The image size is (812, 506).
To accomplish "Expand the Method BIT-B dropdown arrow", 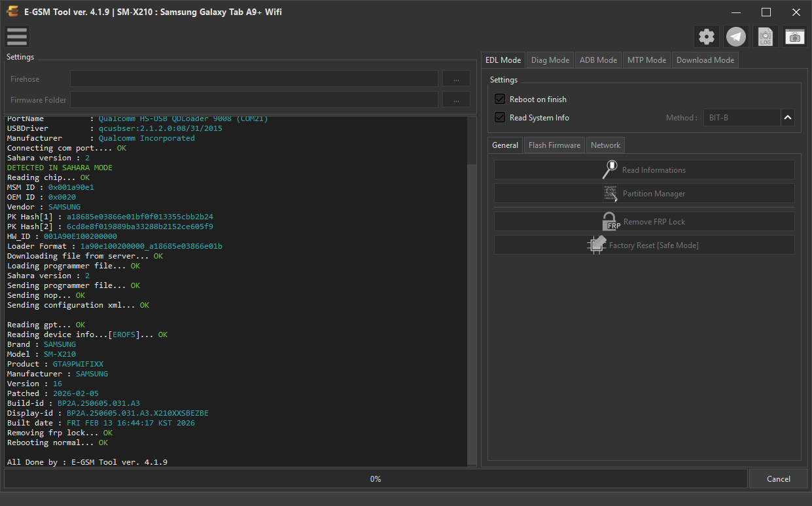I will click(x=788, y=118).
